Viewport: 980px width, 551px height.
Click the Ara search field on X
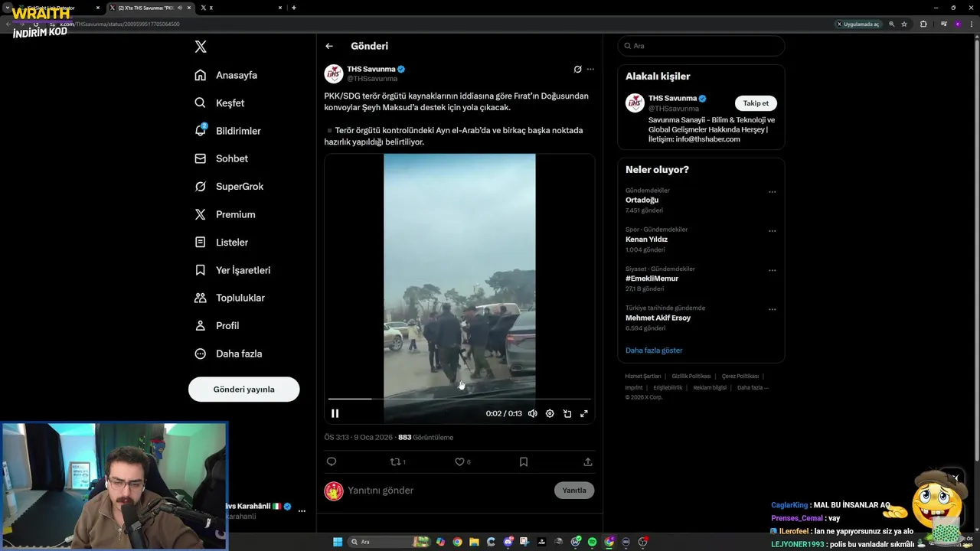point(701,46)
